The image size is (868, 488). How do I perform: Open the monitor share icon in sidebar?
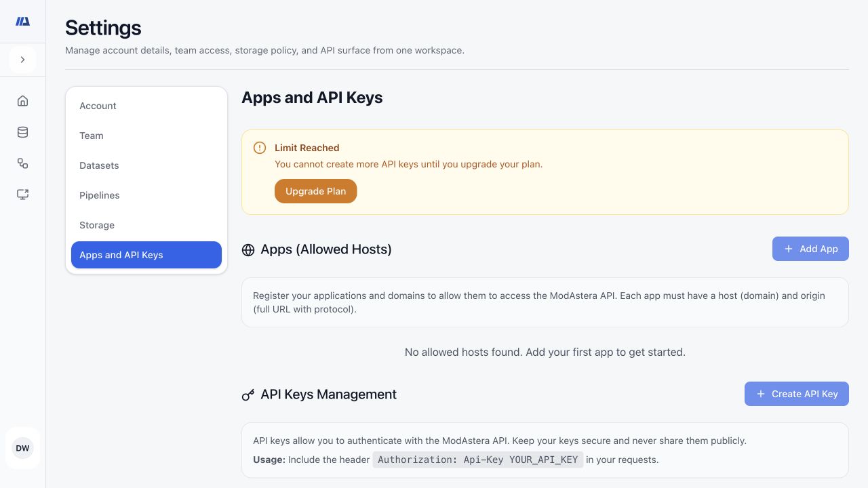tap(22, 195)
